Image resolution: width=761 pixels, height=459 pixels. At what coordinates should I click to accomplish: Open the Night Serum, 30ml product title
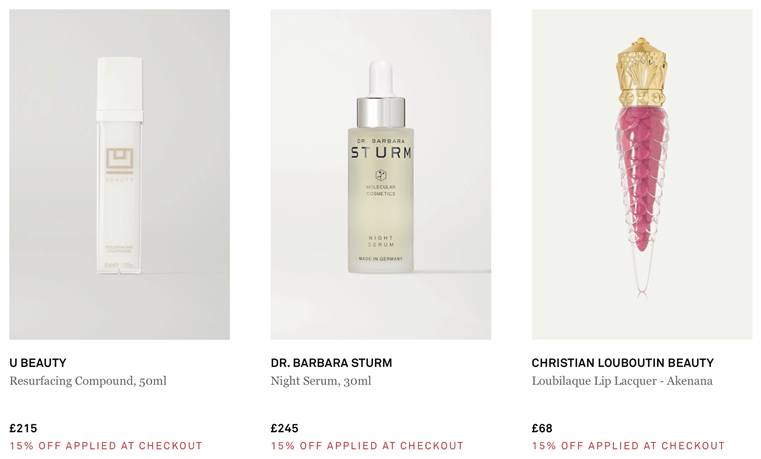(x=321, y=381)
